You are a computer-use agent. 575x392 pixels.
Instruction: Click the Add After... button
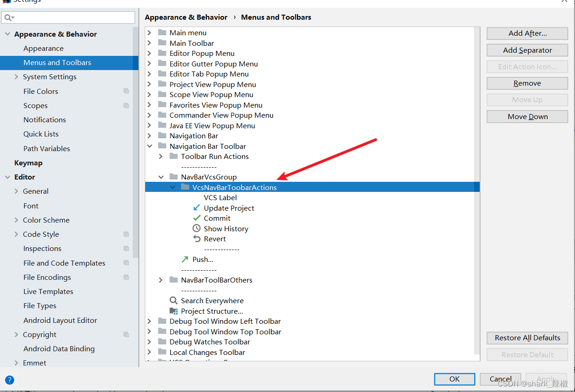coord(527,33)
